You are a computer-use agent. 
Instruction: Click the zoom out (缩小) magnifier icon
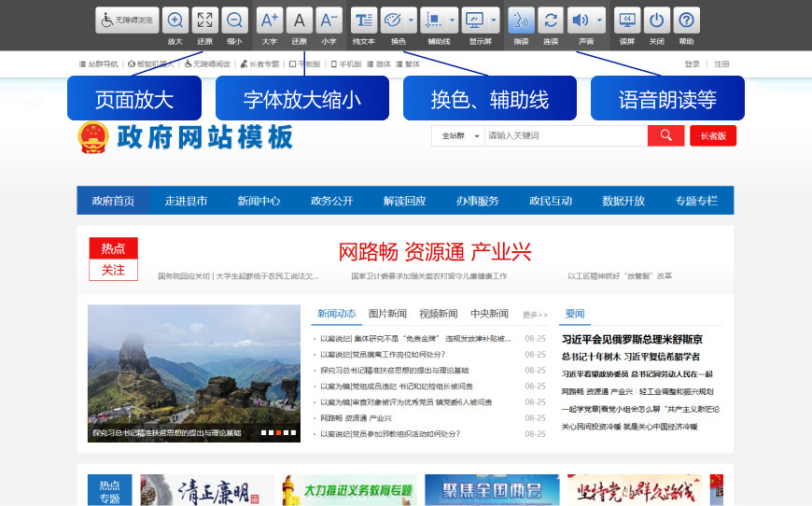tap(233, 20)
